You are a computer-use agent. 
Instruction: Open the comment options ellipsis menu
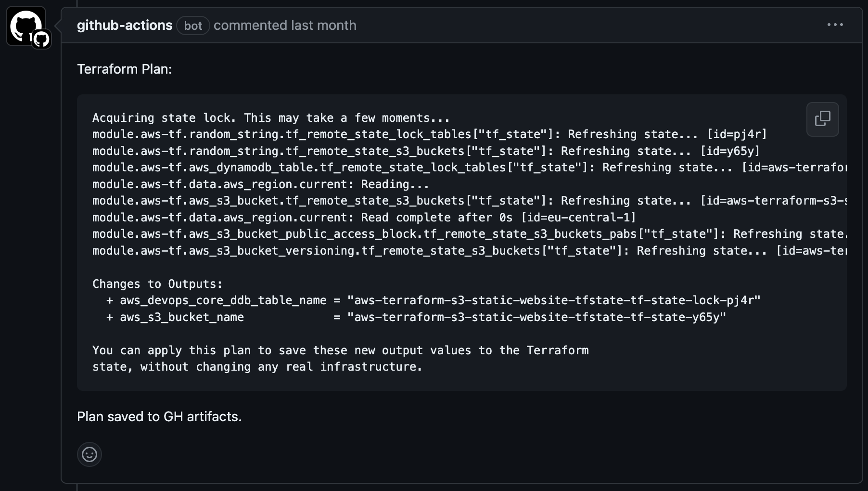click(x=835, y=25)
